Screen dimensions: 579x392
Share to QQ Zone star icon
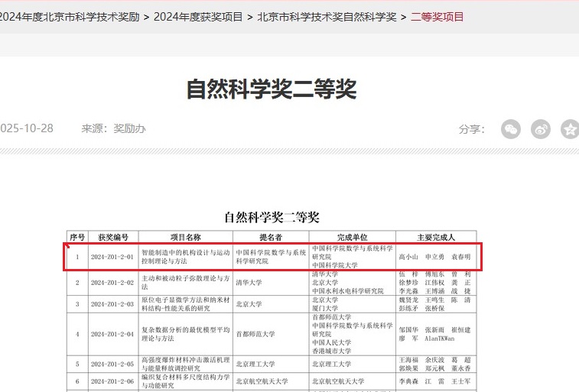(x=570, y=129)
